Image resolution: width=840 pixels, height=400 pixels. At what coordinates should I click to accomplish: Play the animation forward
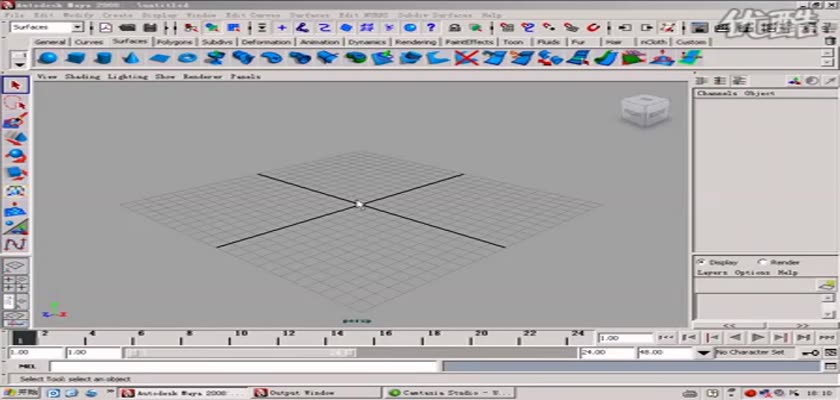click(x=758, y=337)
